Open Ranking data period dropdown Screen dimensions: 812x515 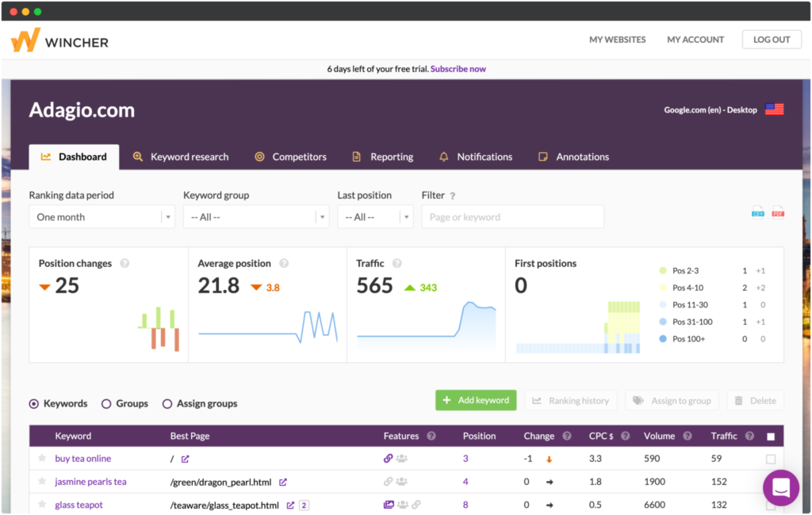pyautogui.click(x=102, y=217)
